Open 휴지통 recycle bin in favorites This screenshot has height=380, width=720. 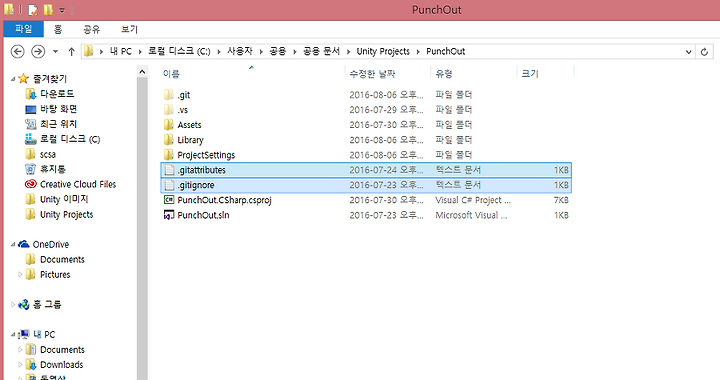53,169
